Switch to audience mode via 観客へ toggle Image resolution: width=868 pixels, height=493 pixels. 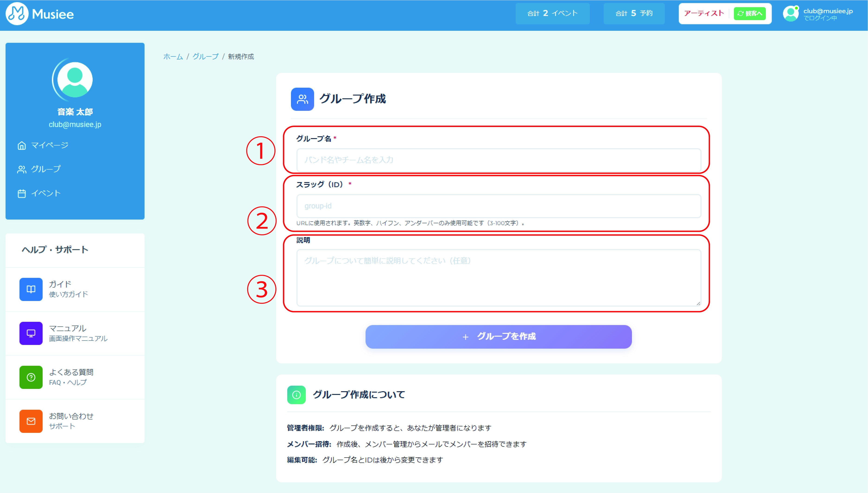(x=750, y=14)
